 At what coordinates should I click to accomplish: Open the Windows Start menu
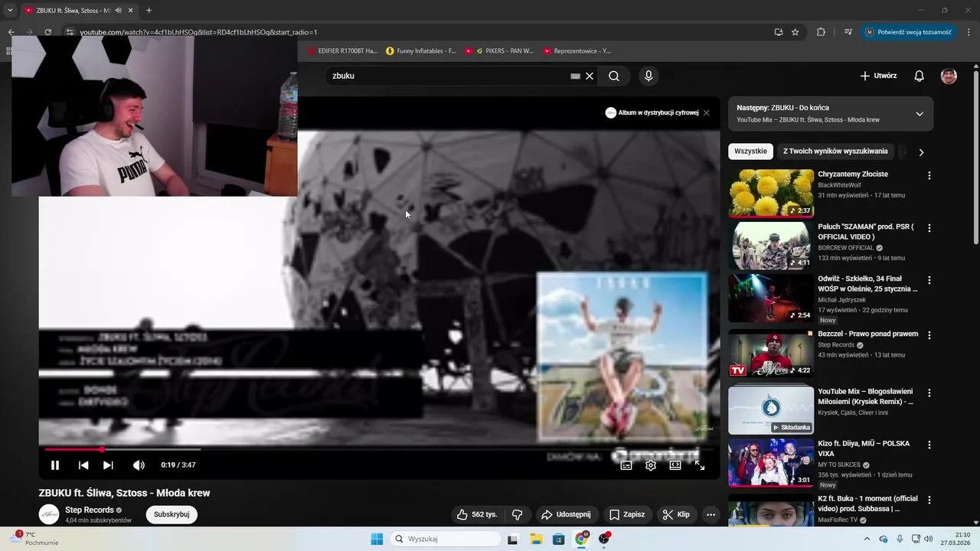[377, 539]
